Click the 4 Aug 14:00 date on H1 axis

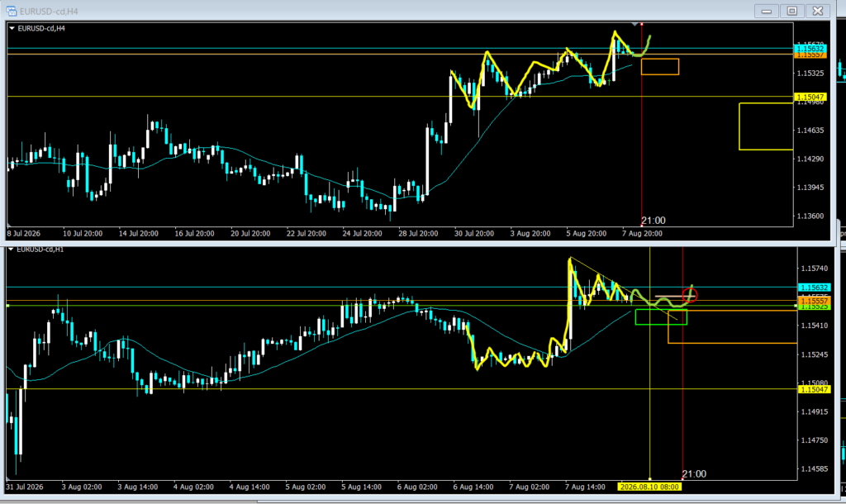pos(250,487)
